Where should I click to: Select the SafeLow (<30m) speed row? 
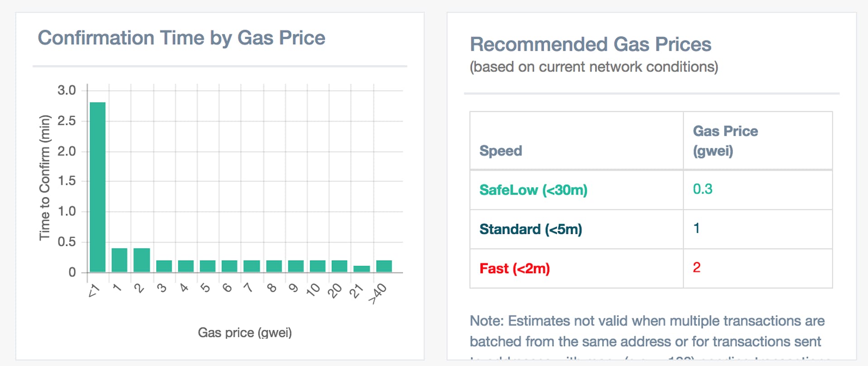(533, 190)
